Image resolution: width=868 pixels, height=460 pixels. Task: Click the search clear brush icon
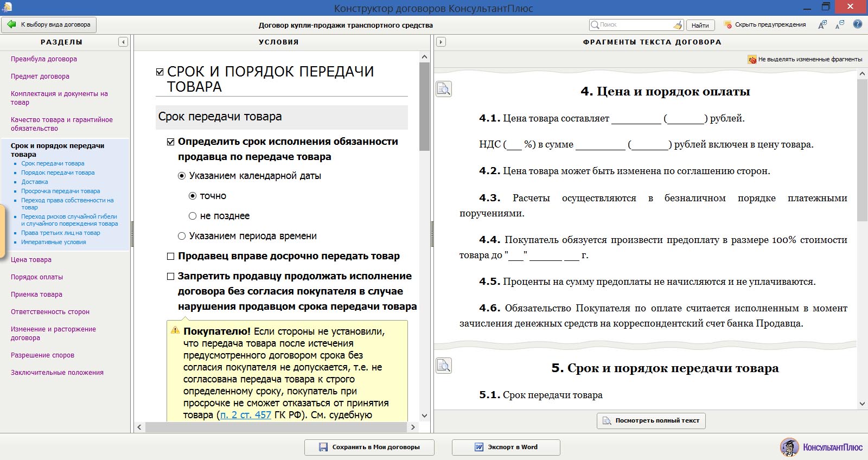[678, 24]
